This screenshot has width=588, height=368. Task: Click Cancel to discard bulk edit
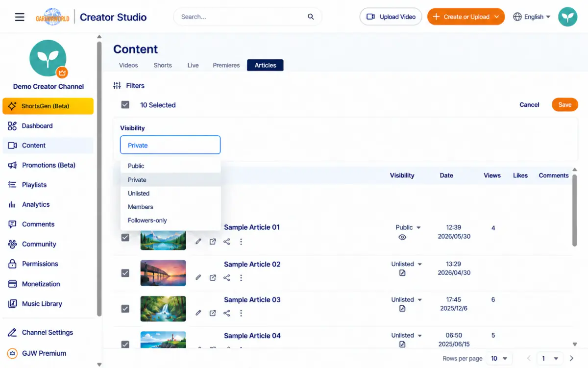click(x=529, y=105)
